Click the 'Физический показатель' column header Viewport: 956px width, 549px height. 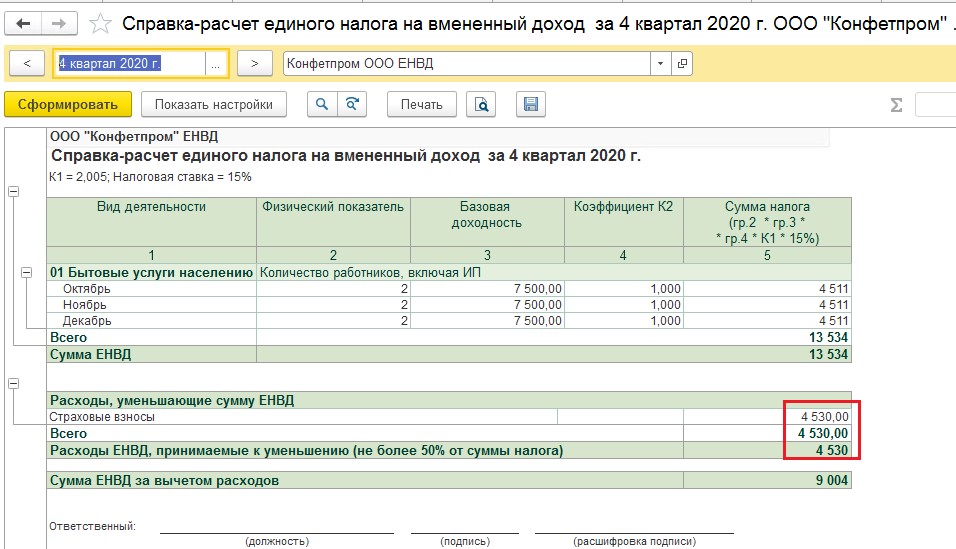(333, 222)
